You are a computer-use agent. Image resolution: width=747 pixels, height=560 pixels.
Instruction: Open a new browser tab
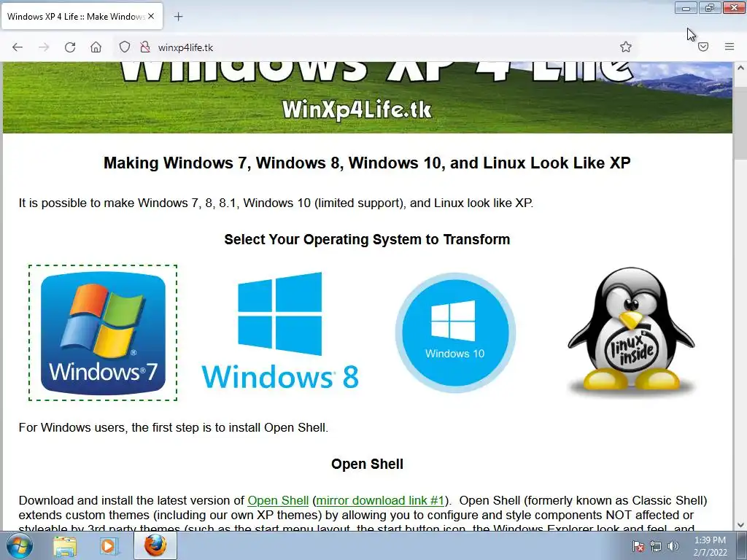tap(178, 17)
